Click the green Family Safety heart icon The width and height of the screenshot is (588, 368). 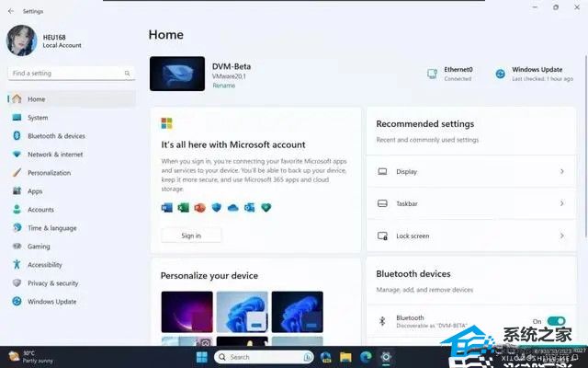click(266, 207)
